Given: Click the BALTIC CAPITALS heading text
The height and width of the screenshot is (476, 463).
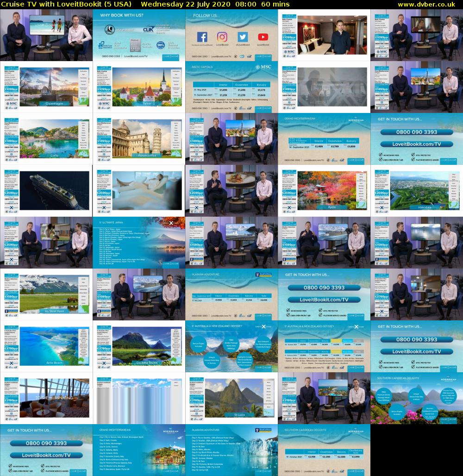Looking at the screenshot, I should pyautogui.click(x=202, y=67).
